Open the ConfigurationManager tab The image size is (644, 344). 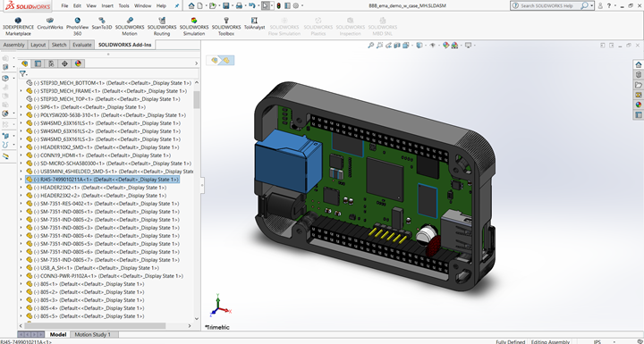(51, 63)
